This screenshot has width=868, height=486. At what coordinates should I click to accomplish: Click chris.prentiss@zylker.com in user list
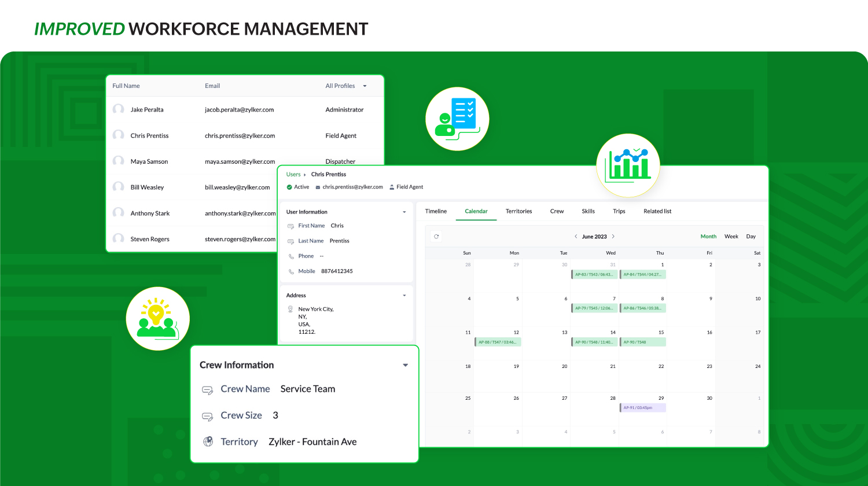click(x=240, y=135)
